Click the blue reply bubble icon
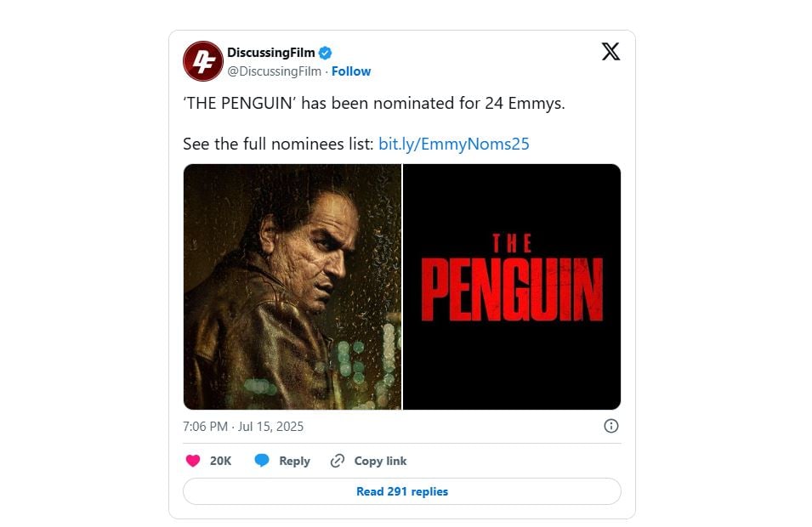 pyautogui.click(x=262, y=460)
